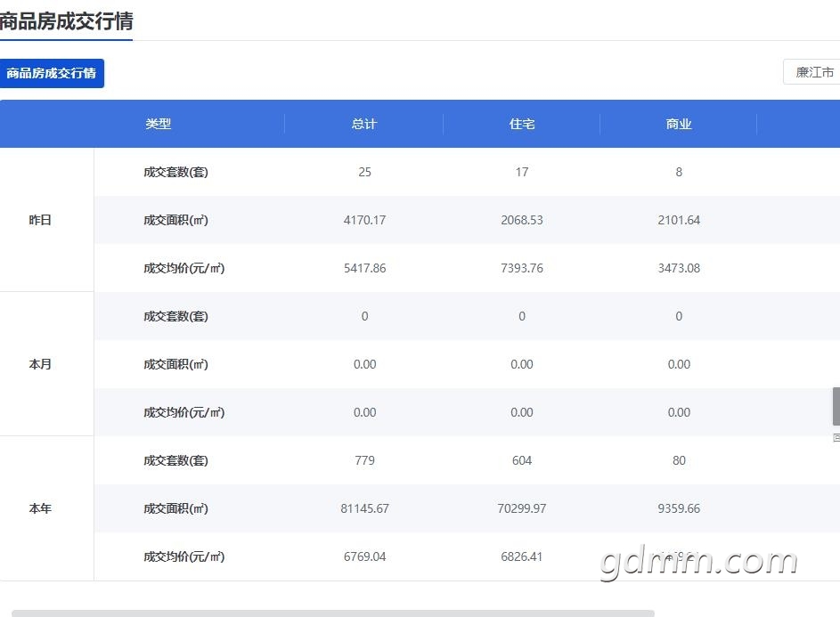The height and width of the screenshot is (617, 840).
Task: Click this year's commercial area 9359.66
Action: point(679,508)
